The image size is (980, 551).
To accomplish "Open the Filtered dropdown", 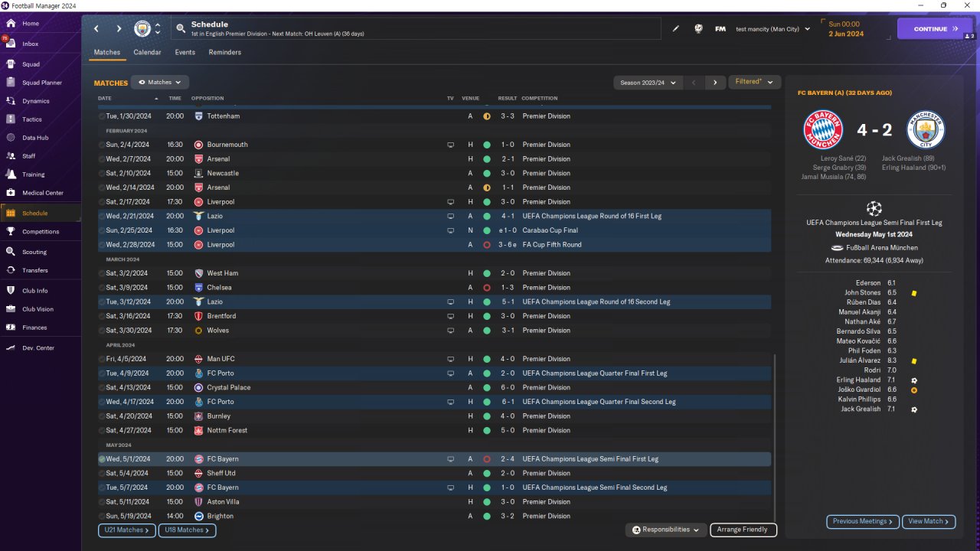I will click(754, 82).
